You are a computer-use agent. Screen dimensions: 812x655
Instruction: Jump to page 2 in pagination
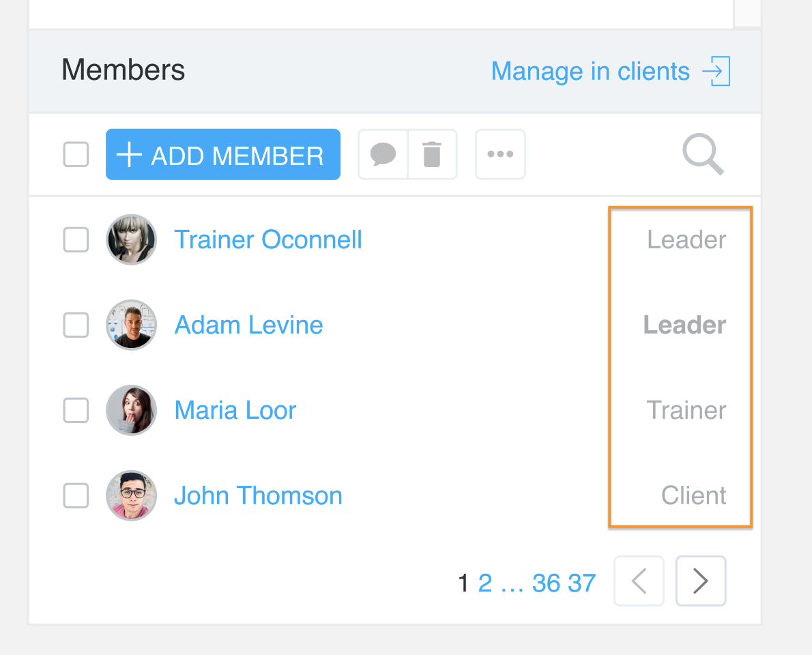[x=485, y=583]
